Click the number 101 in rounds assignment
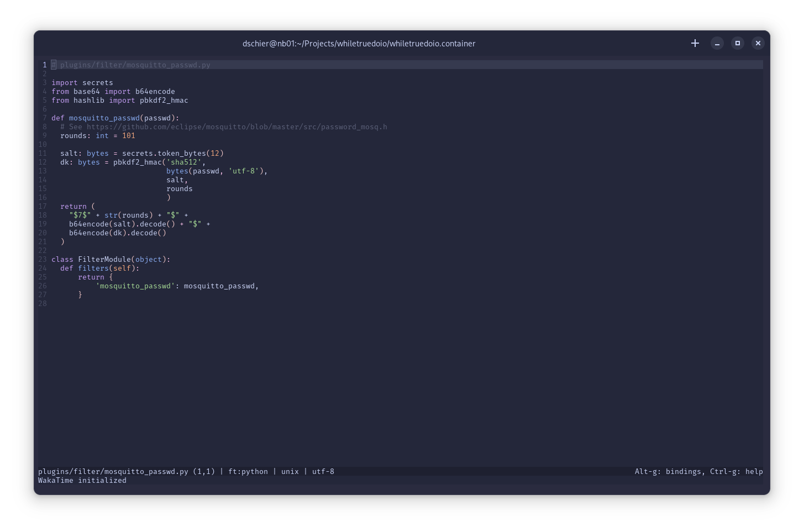 pos(128,136)
